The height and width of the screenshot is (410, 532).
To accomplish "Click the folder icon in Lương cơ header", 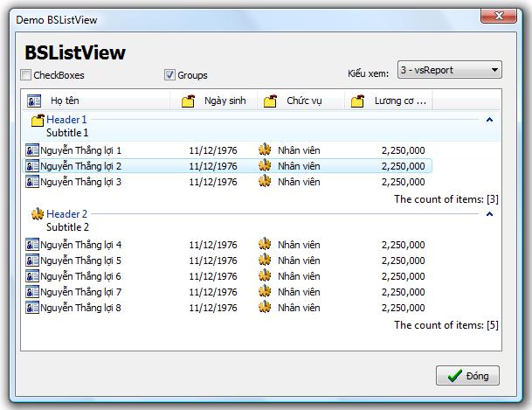I will pos(357,101).
